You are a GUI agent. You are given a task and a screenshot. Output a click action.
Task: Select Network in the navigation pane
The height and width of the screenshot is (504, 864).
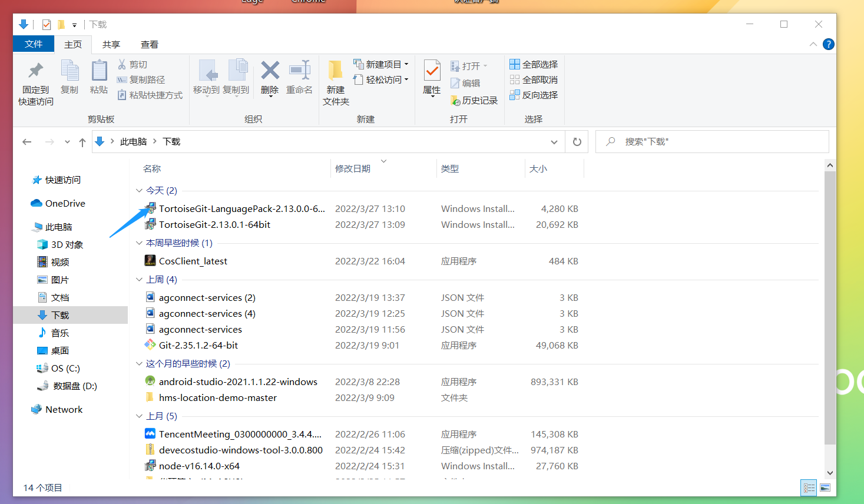57,409
